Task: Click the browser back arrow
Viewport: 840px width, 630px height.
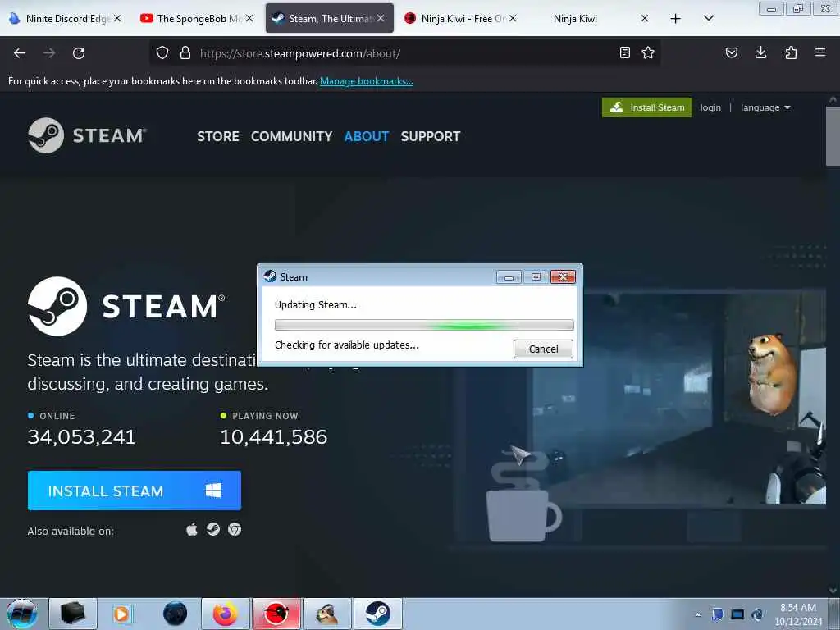Action: (x=20, y=53)
